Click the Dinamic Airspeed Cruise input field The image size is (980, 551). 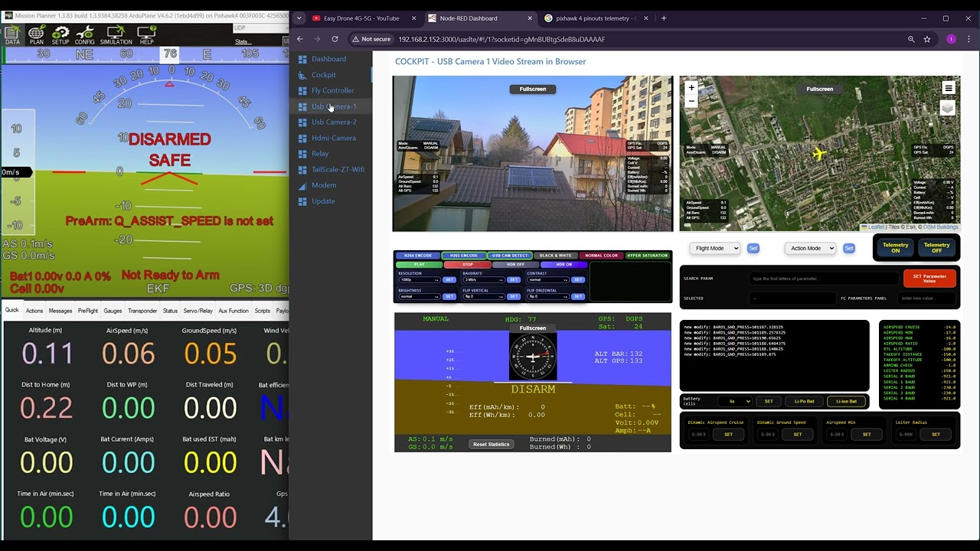(699, 435)
